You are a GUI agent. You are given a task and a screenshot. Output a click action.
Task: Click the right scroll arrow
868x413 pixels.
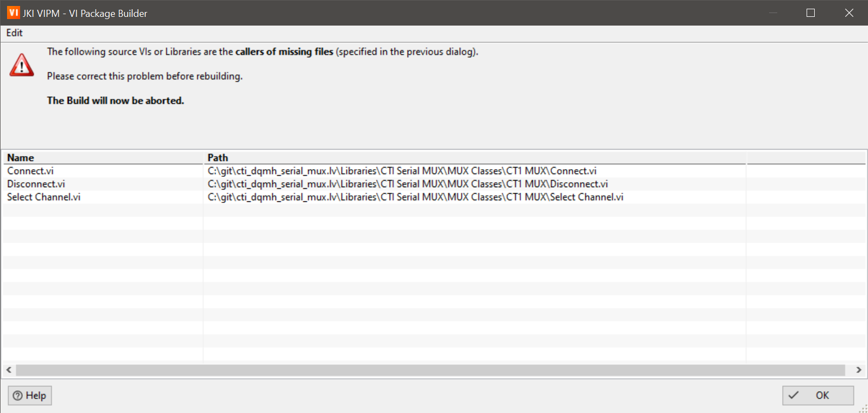(x=859, y=370)
